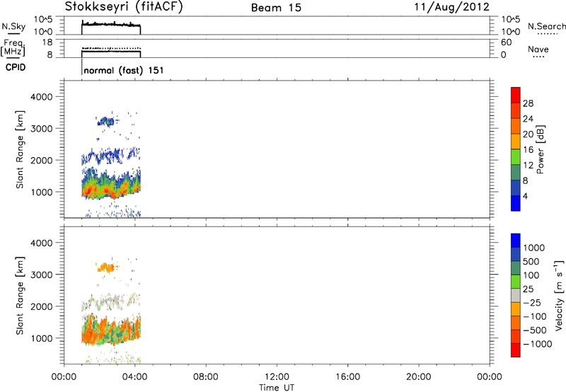Pick the light green 12-16 dB colorbar segment

(x=516, y=156)
